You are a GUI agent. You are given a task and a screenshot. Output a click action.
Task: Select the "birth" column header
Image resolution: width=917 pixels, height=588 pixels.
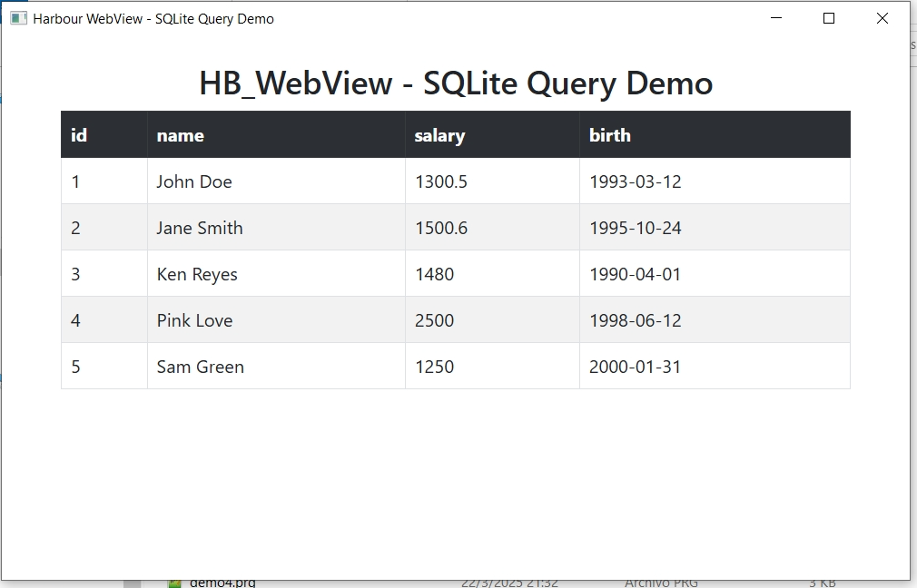pyautogui.click(x=609, y=135)
